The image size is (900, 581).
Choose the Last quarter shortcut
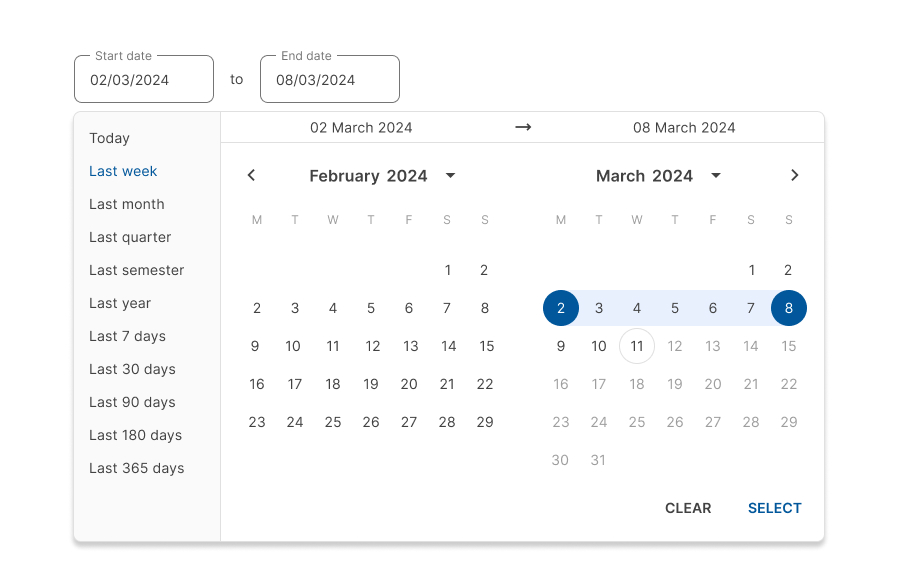click(130, 237)
